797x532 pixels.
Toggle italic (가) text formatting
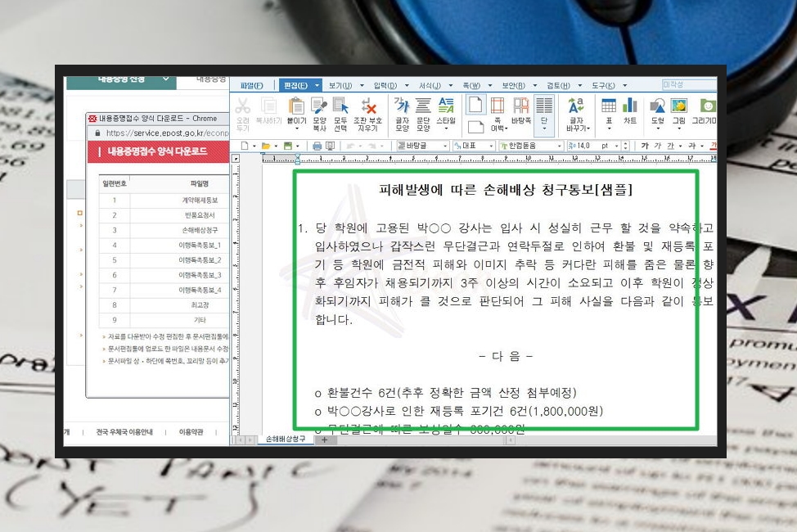click(x=658, y=146)
